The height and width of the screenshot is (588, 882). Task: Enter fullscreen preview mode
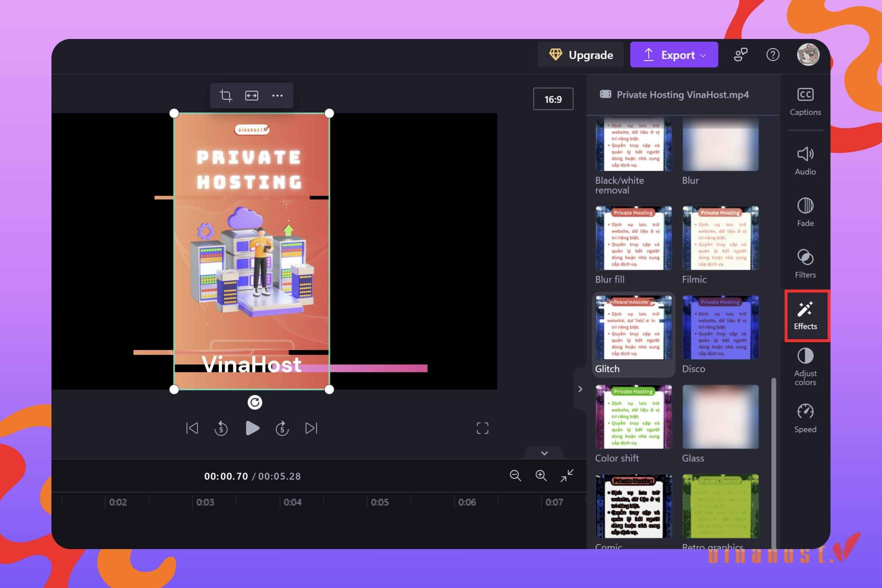pyautogui.click(x=483, y=428)
